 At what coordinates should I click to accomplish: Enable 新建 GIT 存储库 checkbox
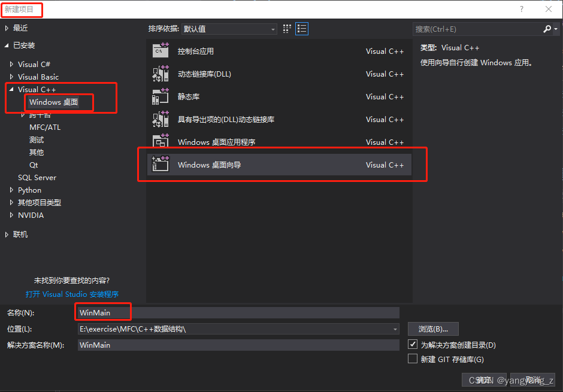click(x=413, y=358)
